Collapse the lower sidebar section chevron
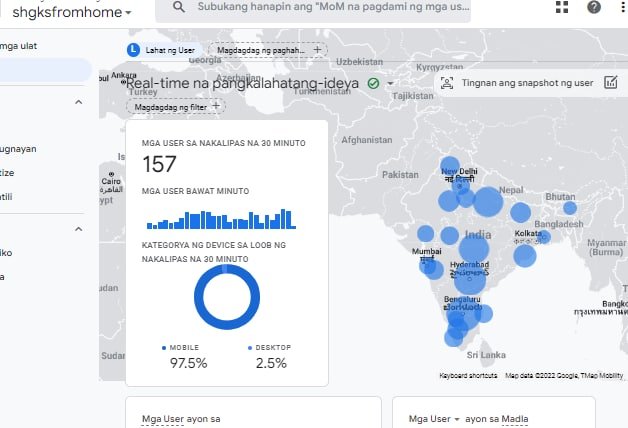Screen dimensions: 628x428 tap(79, 229)
